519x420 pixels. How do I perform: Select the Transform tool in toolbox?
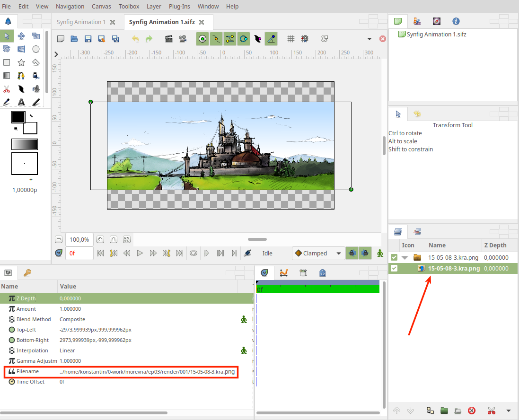click(7, 36)
